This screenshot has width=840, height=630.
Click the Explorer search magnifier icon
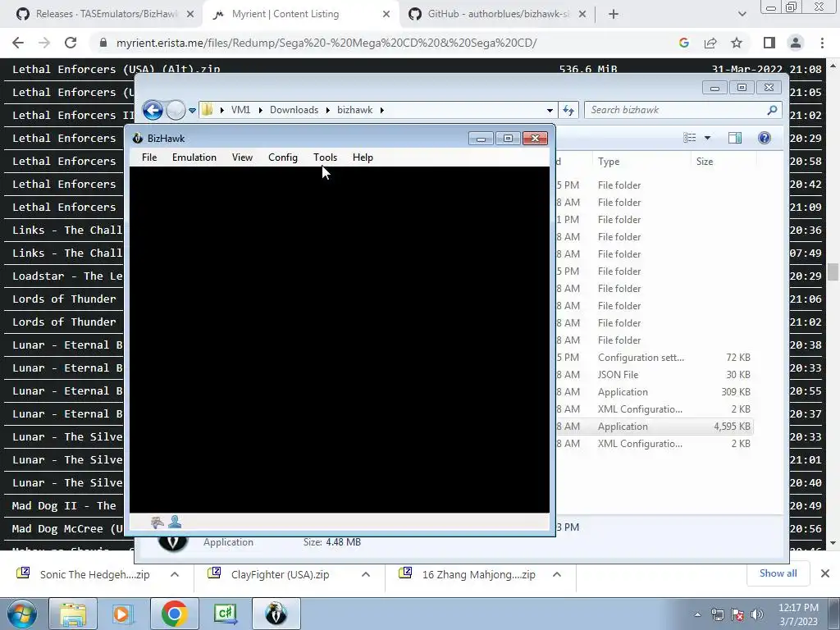coord(772,110)
